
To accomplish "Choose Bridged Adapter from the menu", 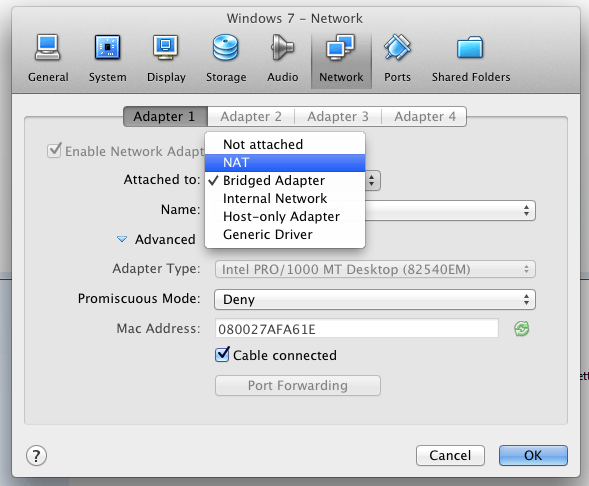I will pyautogui.click(x=285, y=181).
